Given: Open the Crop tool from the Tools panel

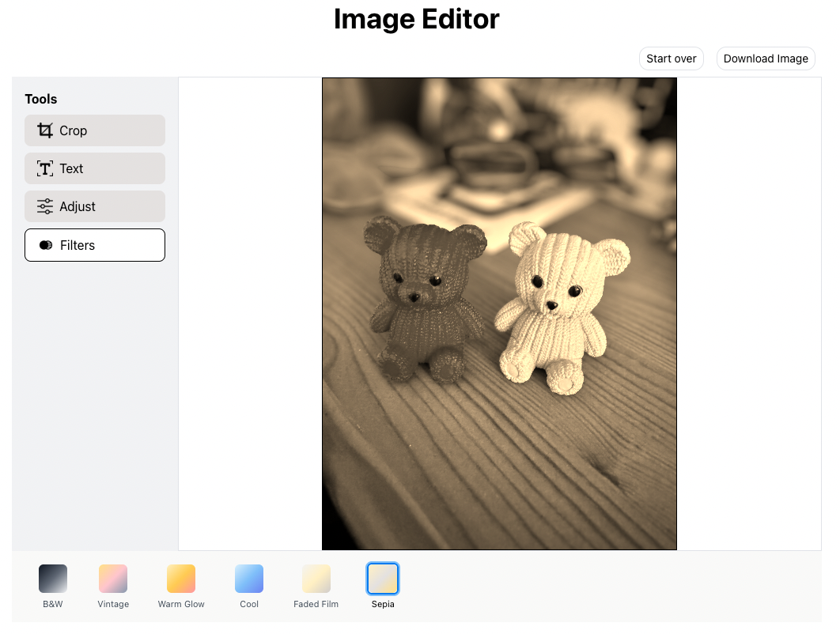Looking at the screenshot, I should pyautogui.click(x=94, y=130).
